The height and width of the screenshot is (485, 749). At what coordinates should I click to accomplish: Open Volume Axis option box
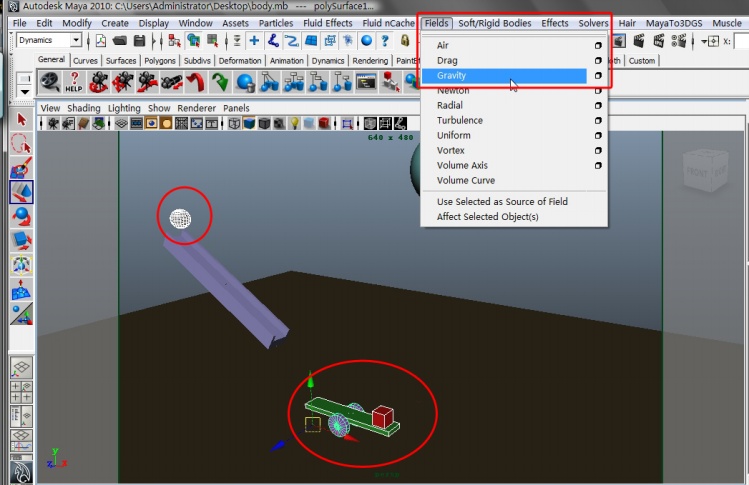tap(598, 166)
